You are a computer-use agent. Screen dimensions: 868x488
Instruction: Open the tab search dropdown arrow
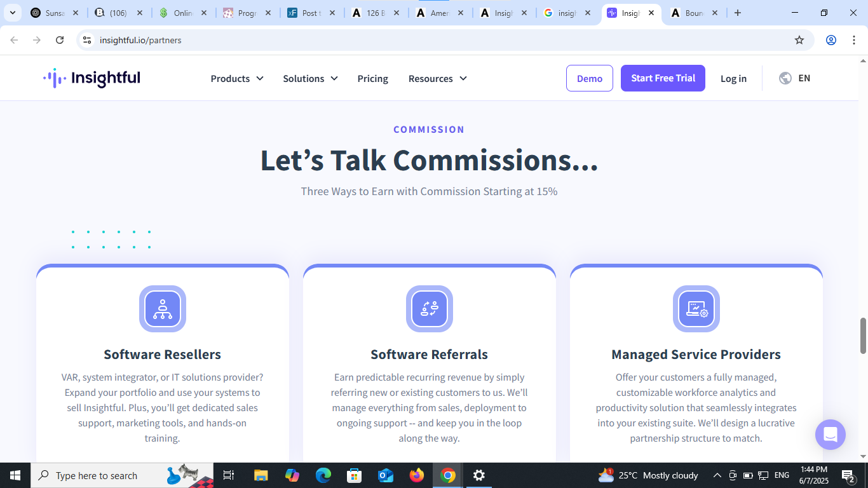[12, 13]
